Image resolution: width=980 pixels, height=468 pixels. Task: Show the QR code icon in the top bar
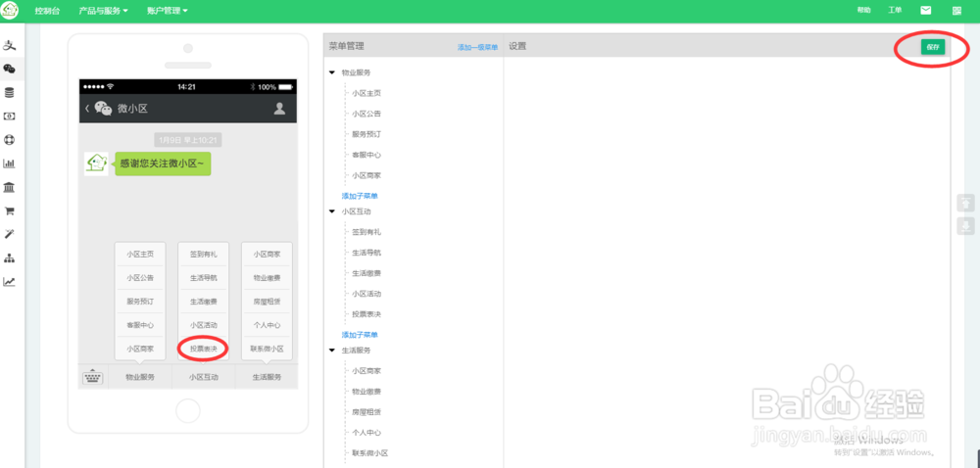(x=956, y=11)
